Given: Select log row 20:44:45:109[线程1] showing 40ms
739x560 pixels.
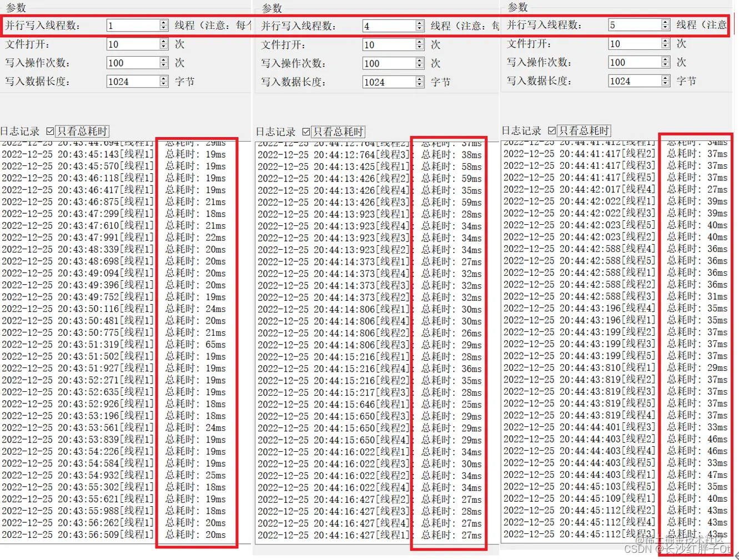Looking at the screenshot, I should (x=616, y=498).
